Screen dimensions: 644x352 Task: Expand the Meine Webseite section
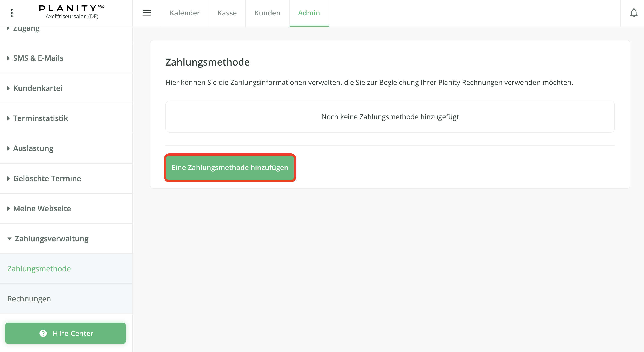point(42,208)
